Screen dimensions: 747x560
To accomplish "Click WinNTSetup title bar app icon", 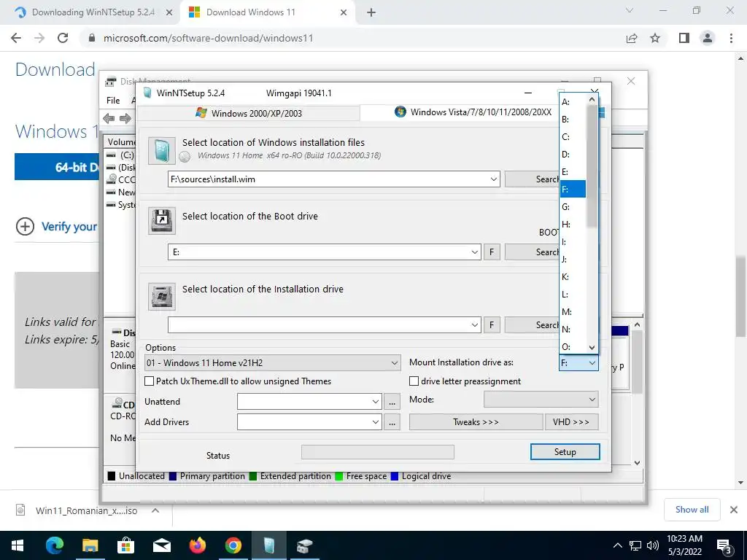I will click(147, 93).
